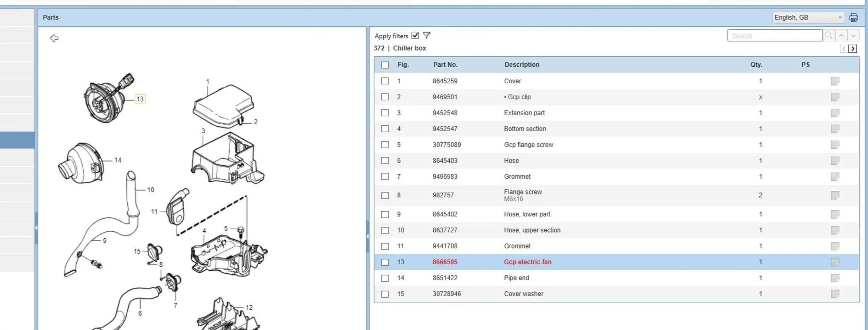Tick the checkbox for Hose 8645403
The image size is (868, 330).
coord(385,160)
